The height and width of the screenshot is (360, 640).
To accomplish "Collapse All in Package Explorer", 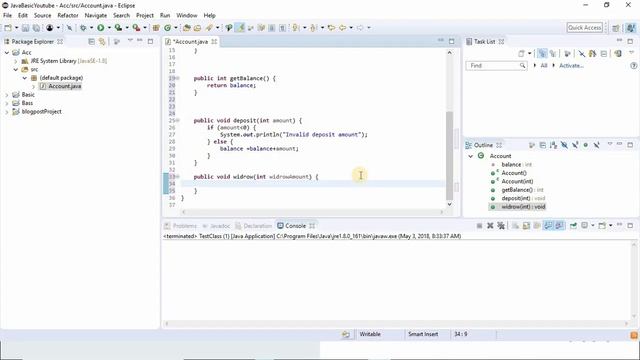I will [91, 42].
